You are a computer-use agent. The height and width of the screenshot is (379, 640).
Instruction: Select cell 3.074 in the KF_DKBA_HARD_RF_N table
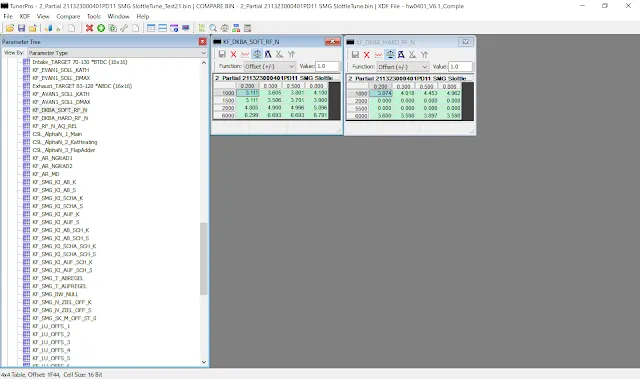point(380,93)
